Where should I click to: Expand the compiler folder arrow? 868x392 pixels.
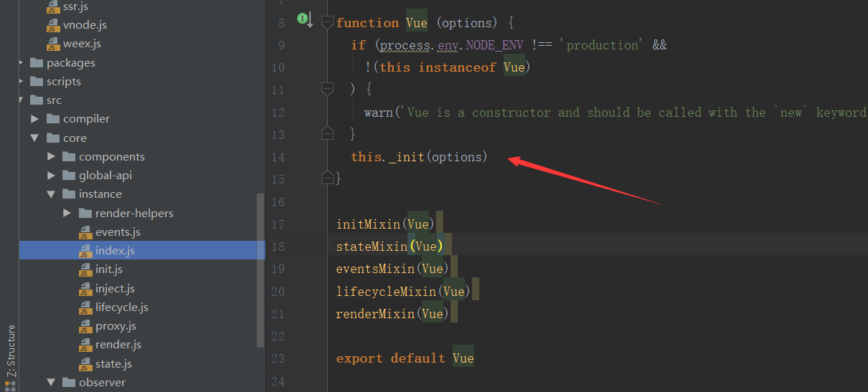click(x=35, y=119)
